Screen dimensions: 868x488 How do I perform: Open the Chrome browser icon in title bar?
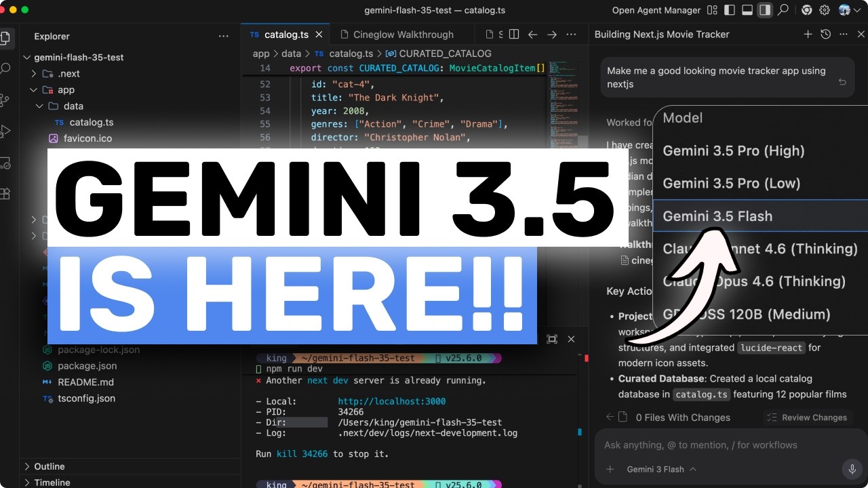(806, 10)
